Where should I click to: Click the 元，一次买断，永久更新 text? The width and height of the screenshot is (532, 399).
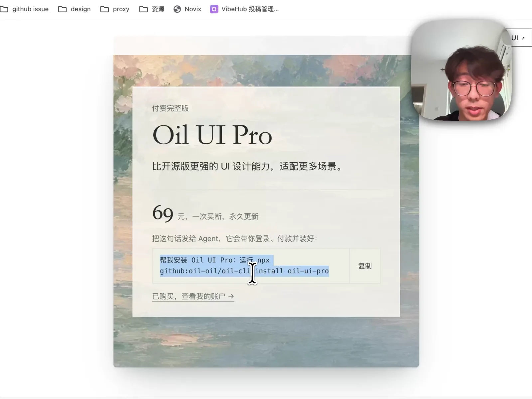pos(218,216)
